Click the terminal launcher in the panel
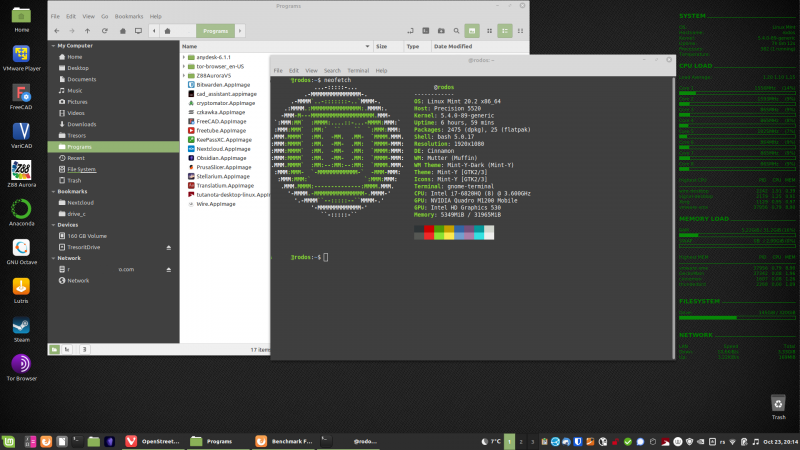The image size is (800, 450). pos(78,441)
